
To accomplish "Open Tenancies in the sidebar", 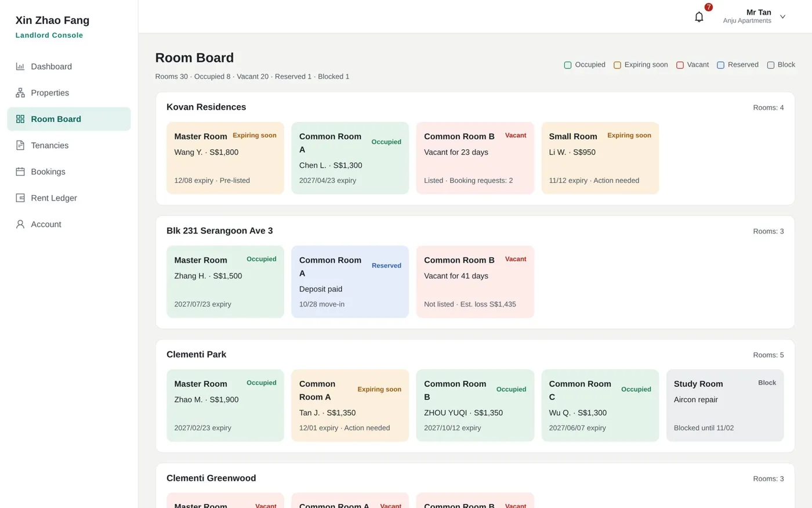I will 69,145.
